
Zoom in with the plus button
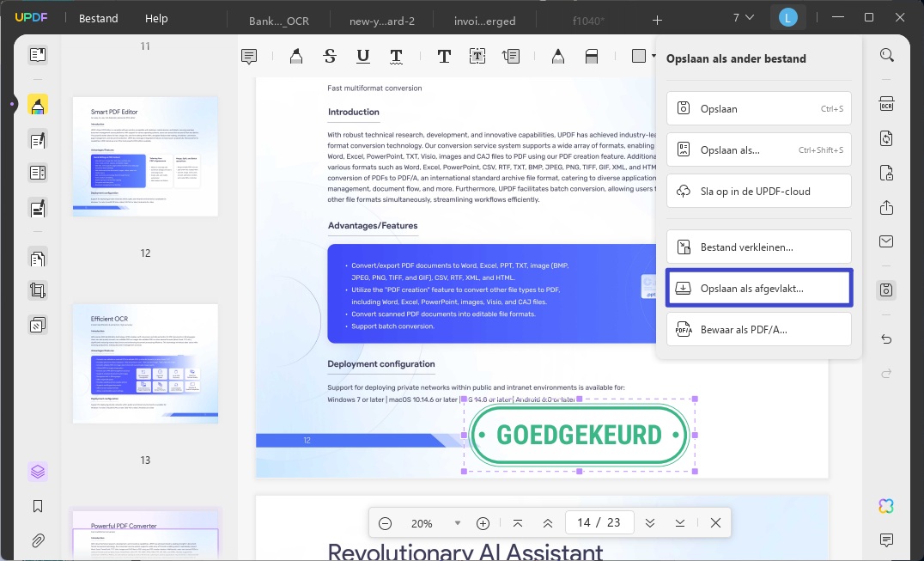tap(483, 523)
